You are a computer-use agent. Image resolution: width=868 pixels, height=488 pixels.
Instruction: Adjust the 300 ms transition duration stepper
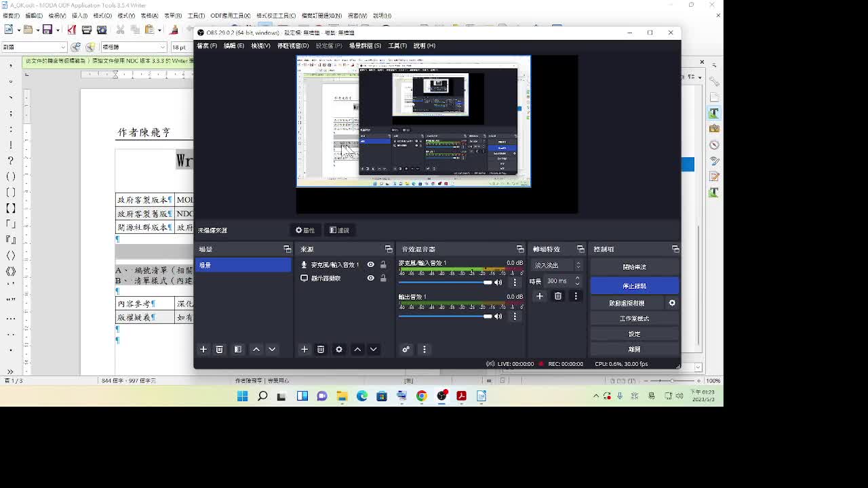click(577, 281)
